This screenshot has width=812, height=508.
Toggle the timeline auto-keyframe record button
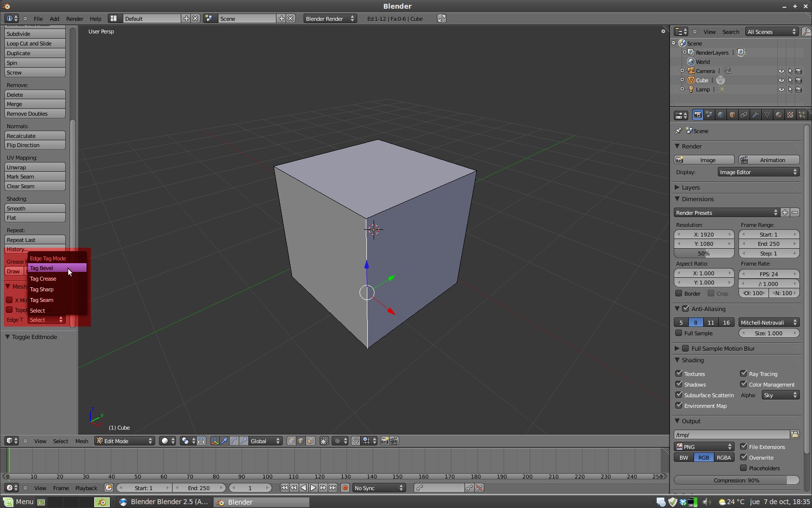[345, 488]
